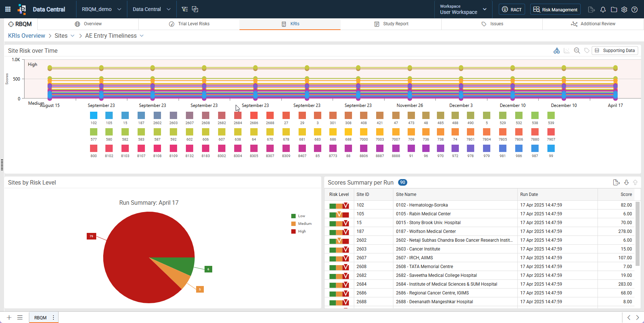Viewport: 644px width, 323px height.
Task: Expand the RBQM_demo study dropdown
Action: point(101,9)
